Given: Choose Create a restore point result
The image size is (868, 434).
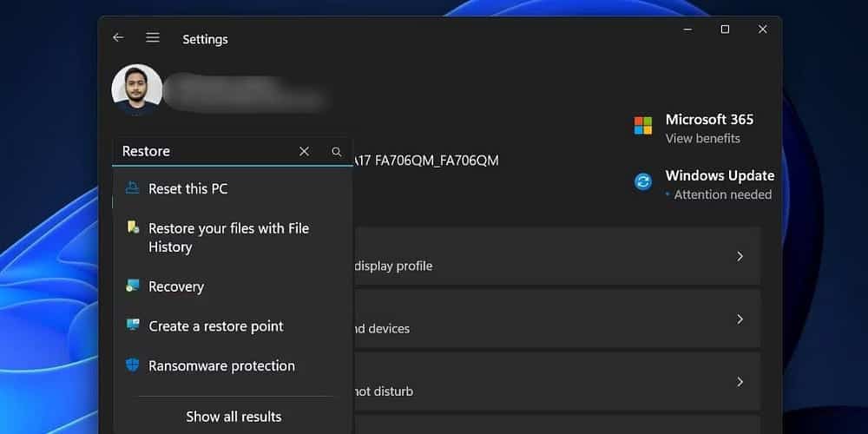Looking at the screenshot, I should 233,326.
